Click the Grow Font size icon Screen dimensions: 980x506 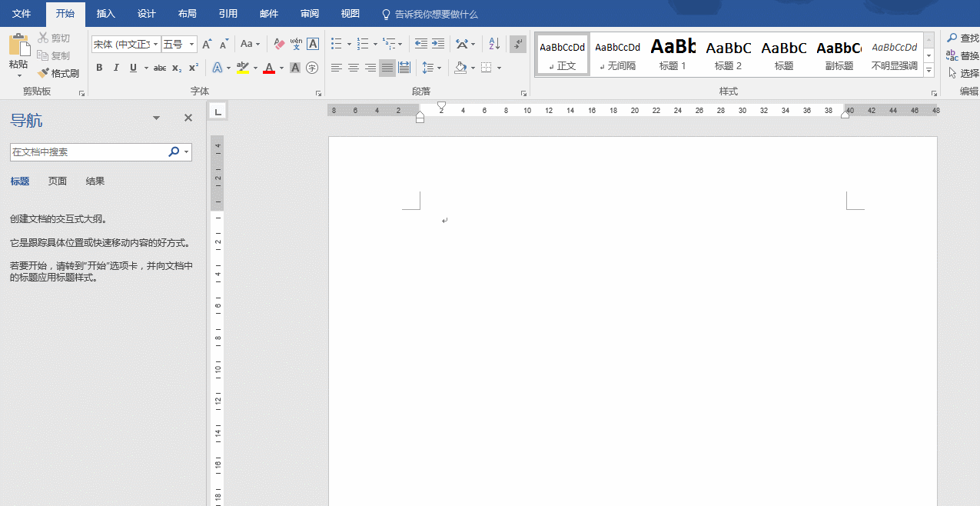207,44
